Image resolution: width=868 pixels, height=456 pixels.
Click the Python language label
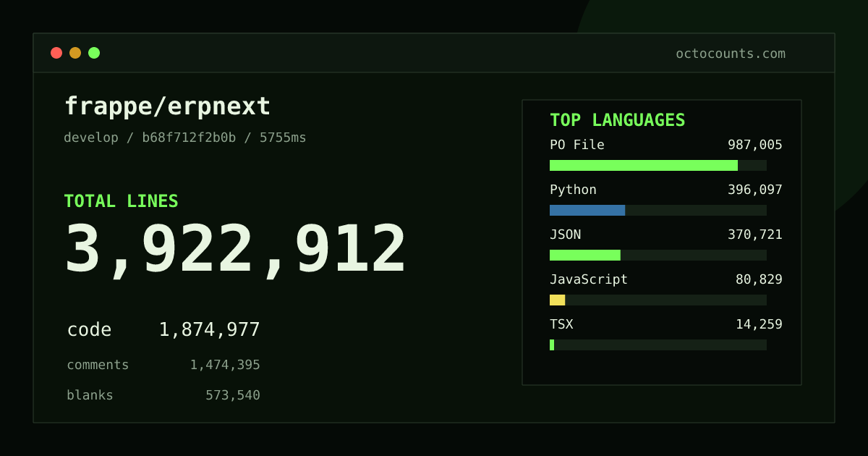coord(573,190)
